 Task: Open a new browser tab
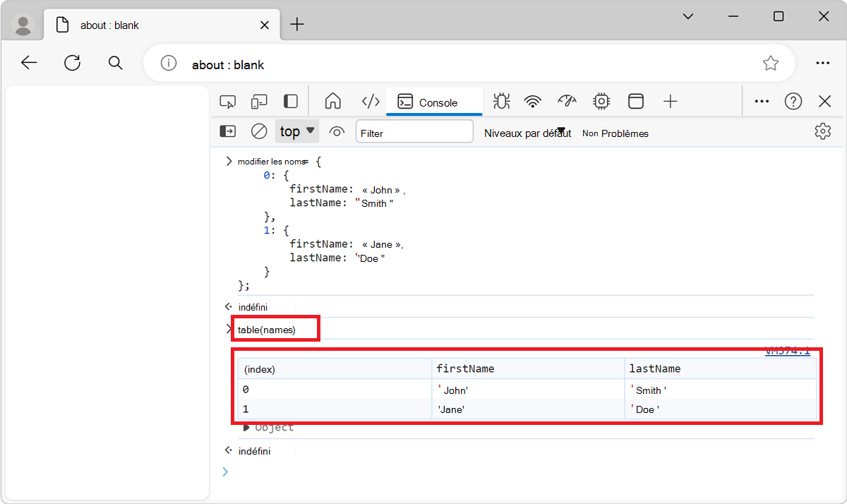(297, 25)
